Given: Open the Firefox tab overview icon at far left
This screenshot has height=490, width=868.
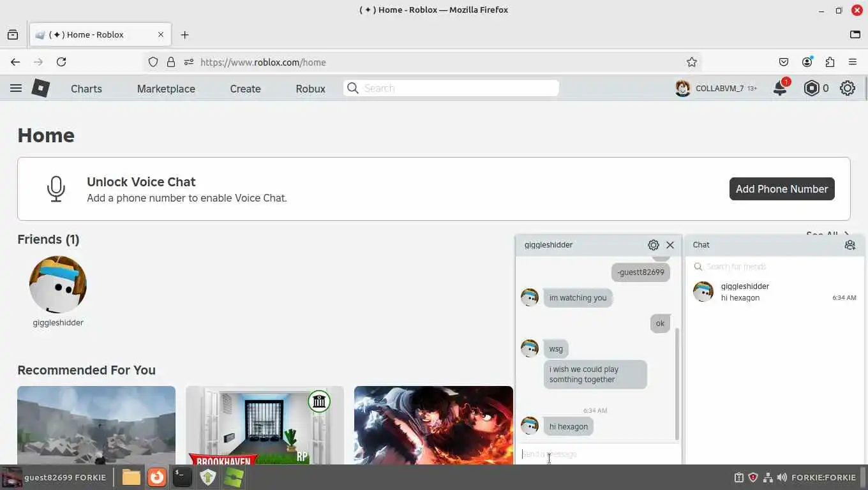Looking at the screenshot, I should click(13, 34).
